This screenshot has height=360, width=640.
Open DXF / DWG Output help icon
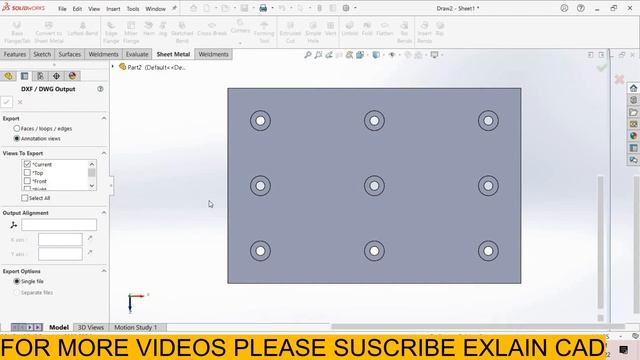point(100,89)
